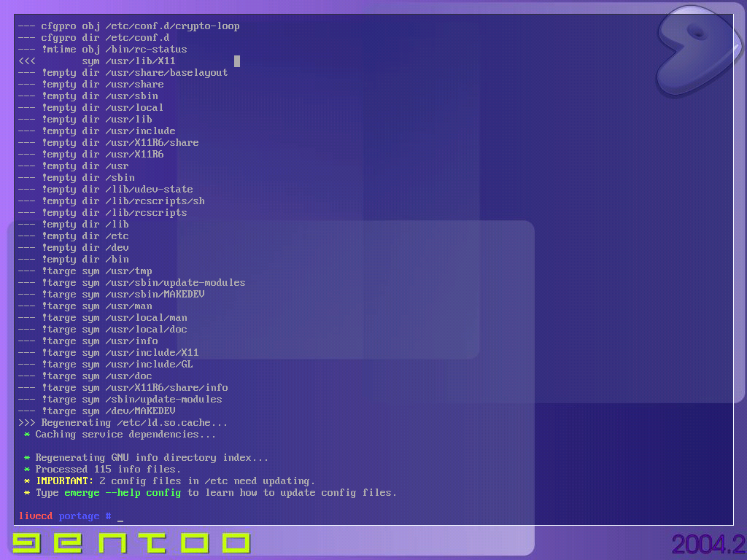Click 'Processed 115 info files.' line

pos(102,470)
